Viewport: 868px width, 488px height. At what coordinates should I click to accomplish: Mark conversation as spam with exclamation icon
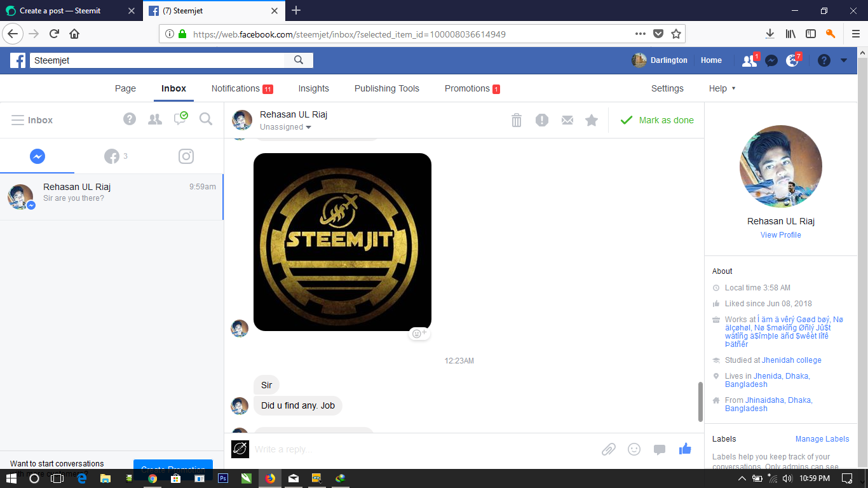click(542, 120)
